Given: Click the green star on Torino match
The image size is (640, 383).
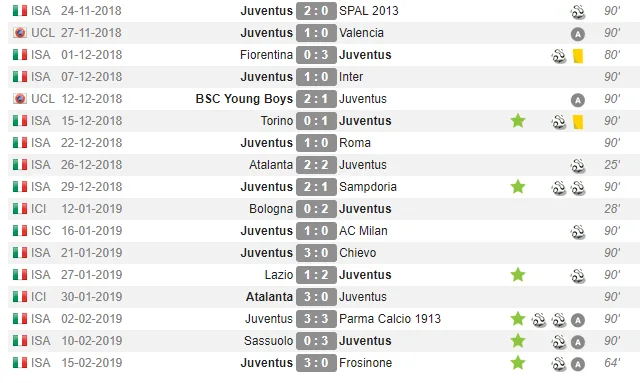Looking at the screenshot, I should point(518,121).
